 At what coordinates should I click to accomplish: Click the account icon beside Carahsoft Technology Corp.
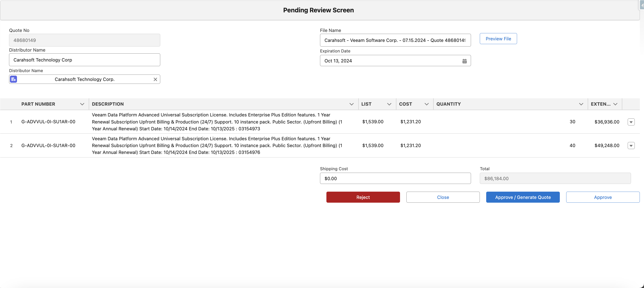(13, 79)
